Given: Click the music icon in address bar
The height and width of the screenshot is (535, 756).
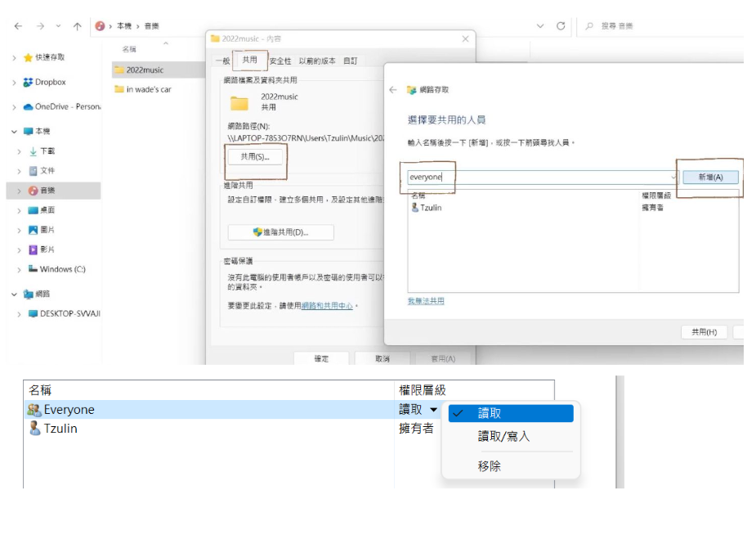Looking at the screenshot, I should pos(100,26).
